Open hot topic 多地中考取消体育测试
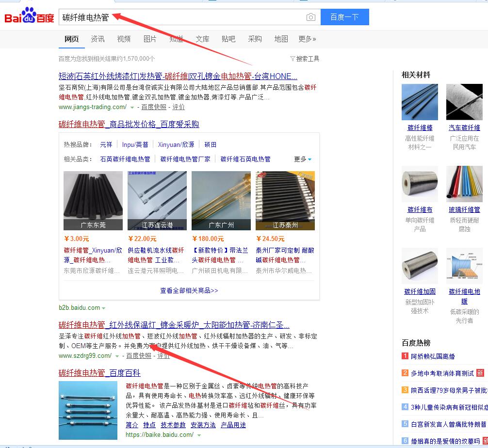Viewport: 488px width, 448px height. point(442,373)
